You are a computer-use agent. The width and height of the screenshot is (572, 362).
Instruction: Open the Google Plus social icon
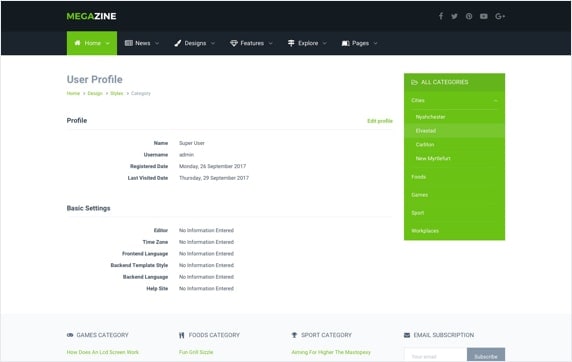(x=500, y=16)
